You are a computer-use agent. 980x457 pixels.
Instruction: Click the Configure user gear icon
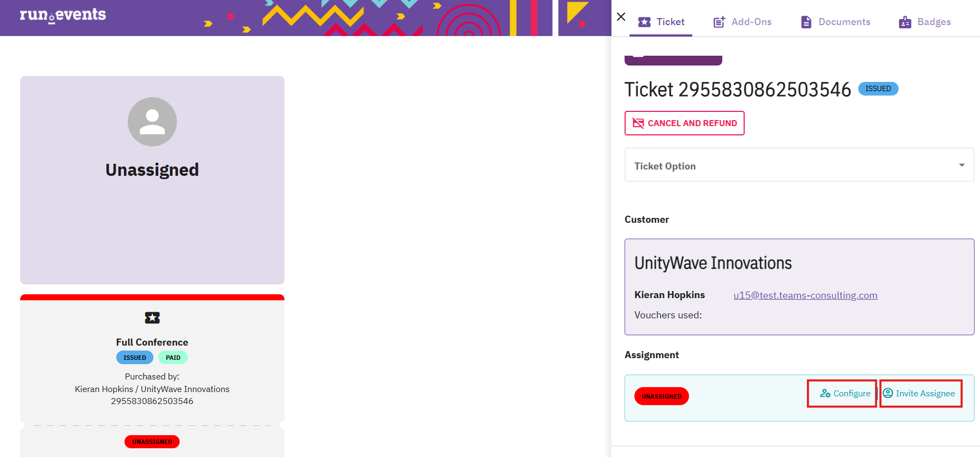(x=825, y=393)
